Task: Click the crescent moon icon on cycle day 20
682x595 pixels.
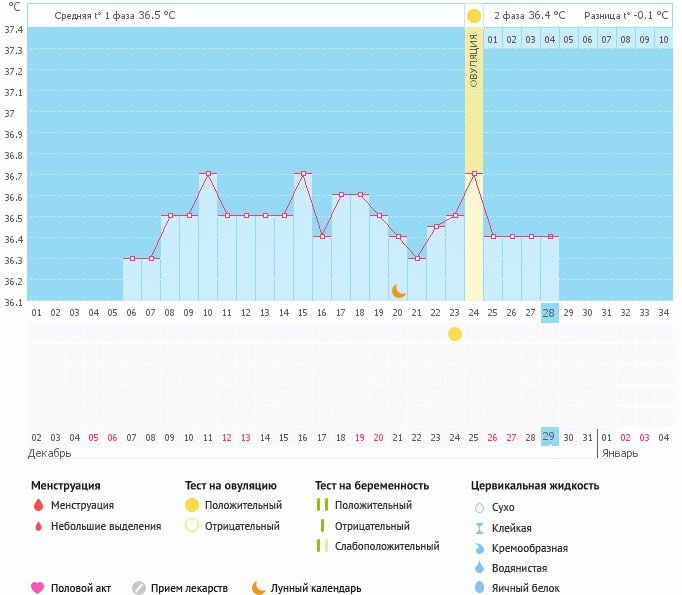Action: point(399,290)
